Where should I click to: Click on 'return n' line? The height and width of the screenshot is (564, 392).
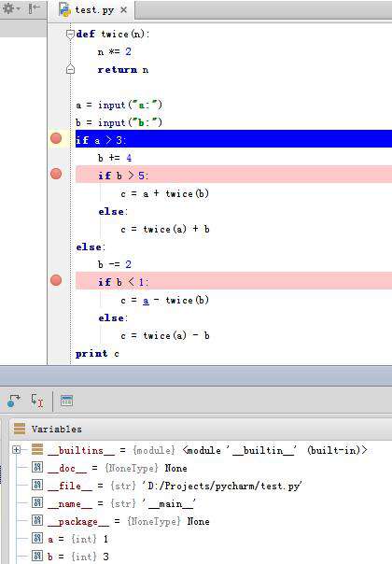pyautogui.click(x=123, y=69)
